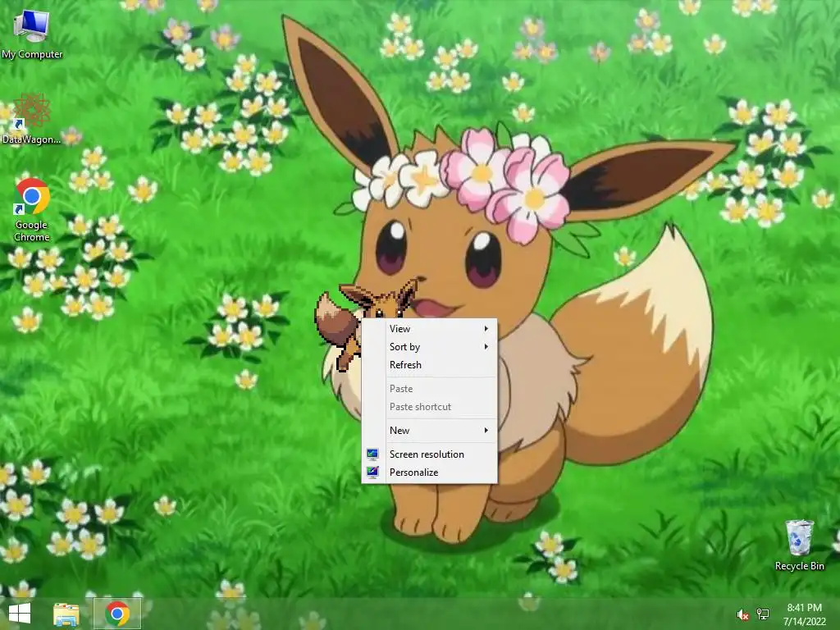Image resolution: width=840 pixels, height=630 pixels.
Task: Select the My Computer desktop icon
Action: point(32,33)
